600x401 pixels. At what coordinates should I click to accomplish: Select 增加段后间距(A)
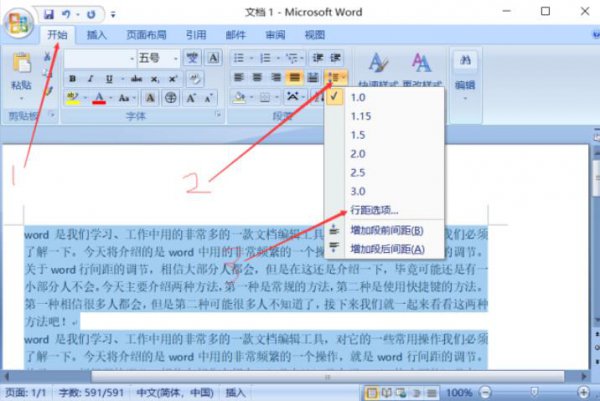click(x=385, y=249)
